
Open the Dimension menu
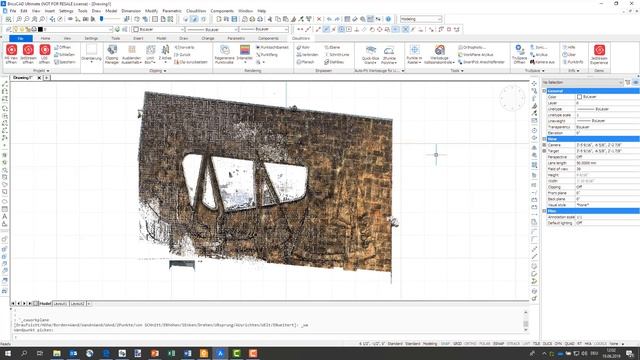tap(131, 11)
